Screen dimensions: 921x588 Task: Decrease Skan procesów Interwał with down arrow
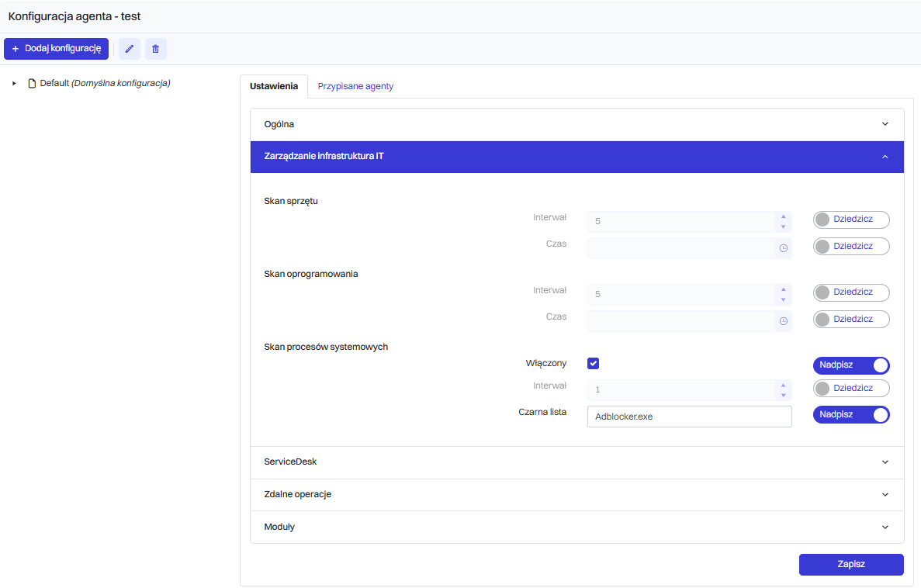[783, 396]
